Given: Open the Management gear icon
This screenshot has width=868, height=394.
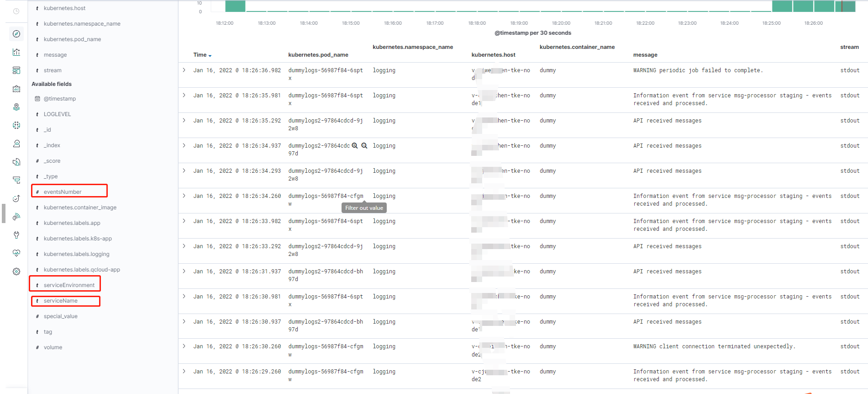Looking at the screenshot, I should click(x=16, y=272).
